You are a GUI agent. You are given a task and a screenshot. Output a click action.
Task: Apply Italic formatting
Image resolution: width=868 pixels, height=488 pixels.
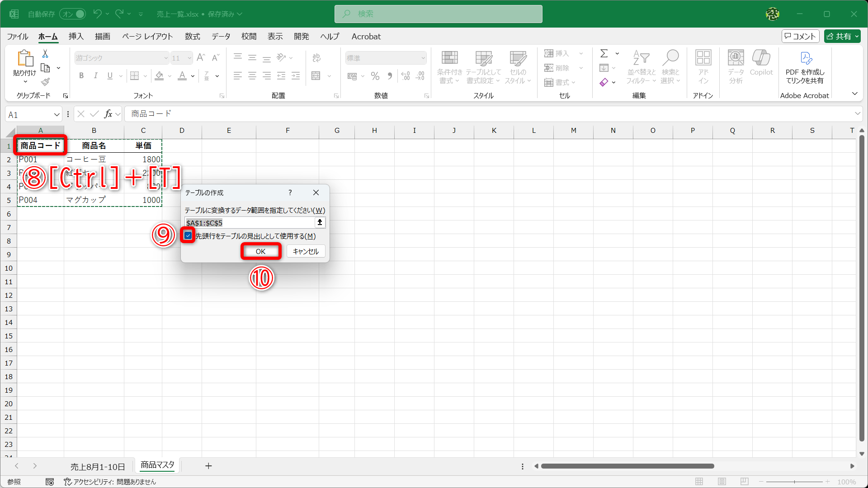click(x=95, y=75)
